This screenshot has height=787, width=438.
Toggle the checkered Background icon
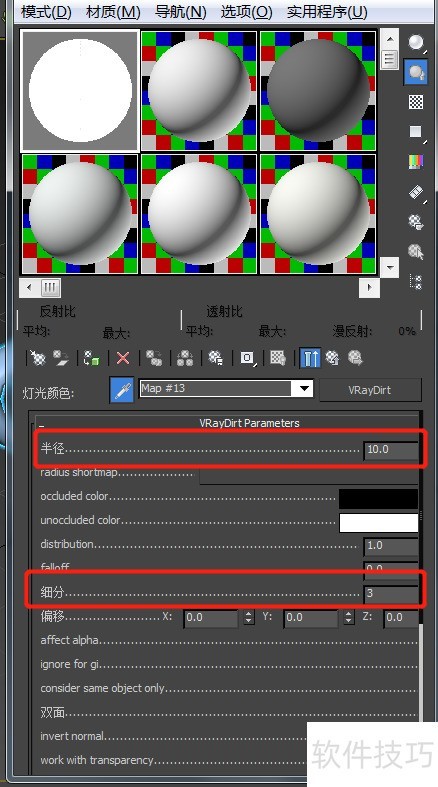[416, 102]
